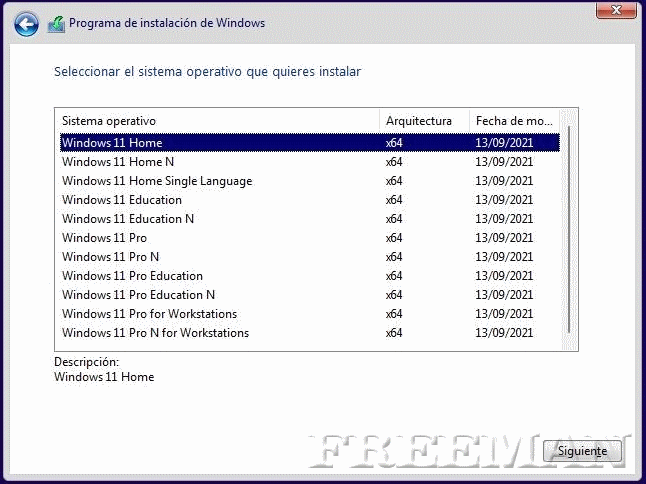646x484 pixels.
Task: Click the operating system list vertical scrollbar
Action: coord(569,229)
